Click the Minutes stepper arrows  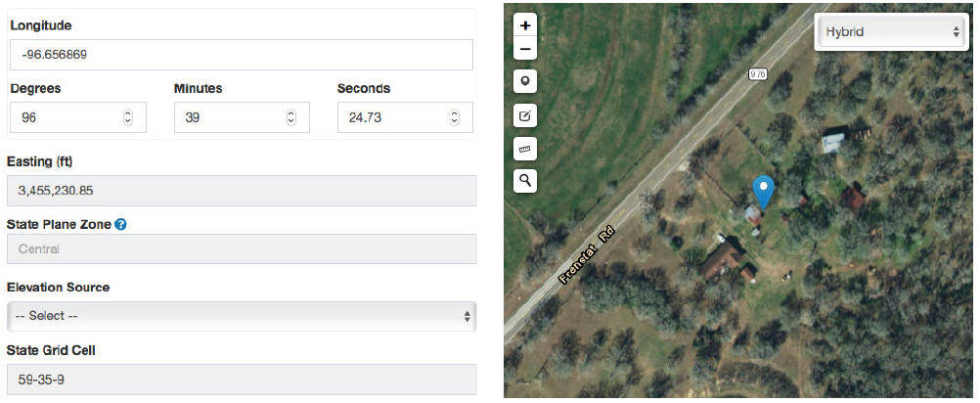[x=290, y=117]
